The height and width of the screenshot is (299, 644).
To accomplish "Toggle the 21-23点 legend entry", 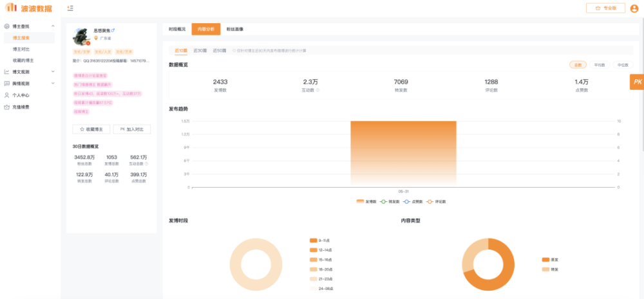I will point(320,279).
